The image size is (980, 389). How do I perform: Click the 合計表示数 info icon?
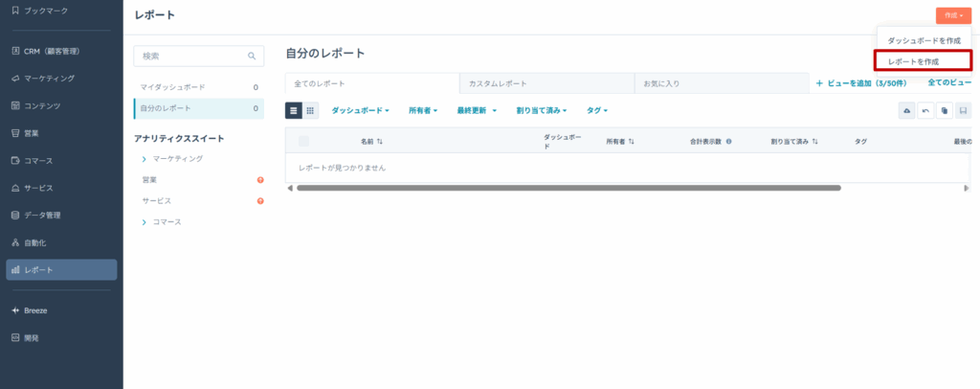tap(728, 142)
